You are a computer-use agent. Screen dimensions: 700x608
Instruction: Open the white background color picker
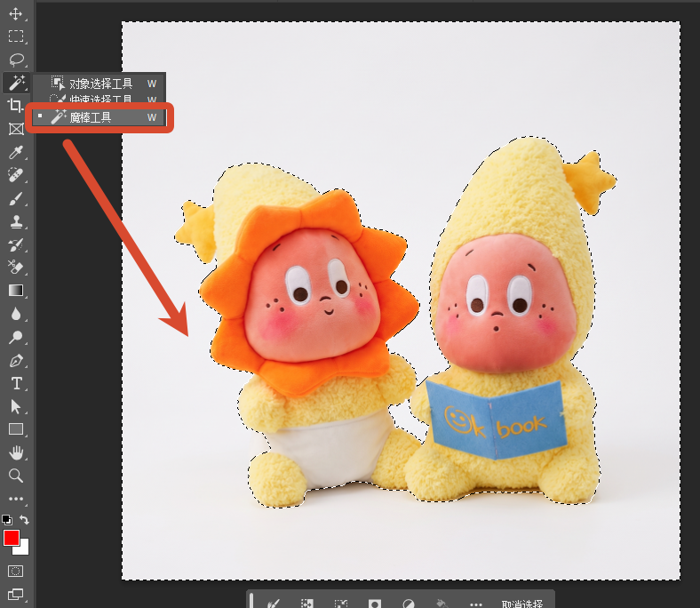(24, 549)
